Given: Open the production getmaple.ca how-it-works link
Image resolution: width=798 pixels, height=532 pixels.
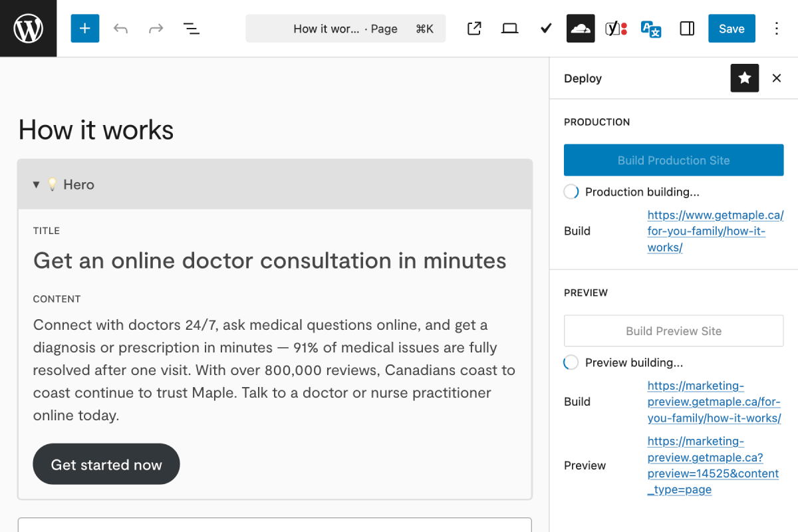Looking at the screenshot, I should [x=716, y=231].
